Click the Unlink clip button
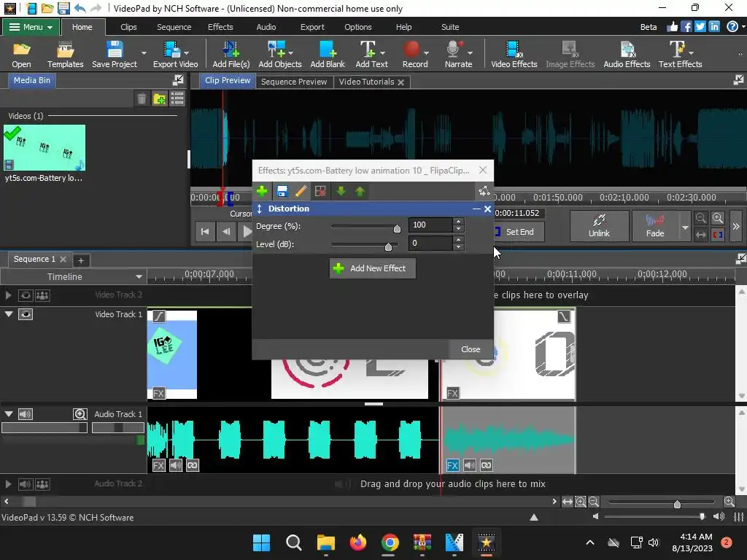The height and width of the screenshot is (560, 747). coord(599,226)
